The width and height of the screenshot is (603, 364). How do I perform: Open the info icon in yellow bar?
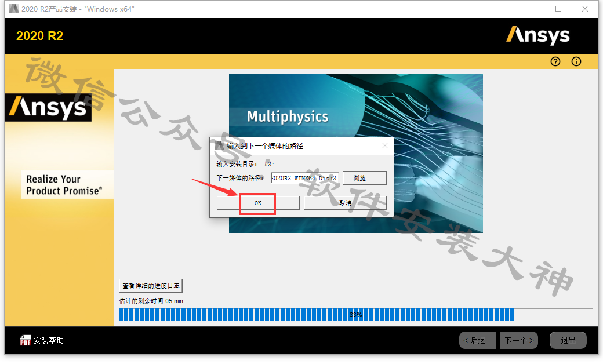coord(576,61)
